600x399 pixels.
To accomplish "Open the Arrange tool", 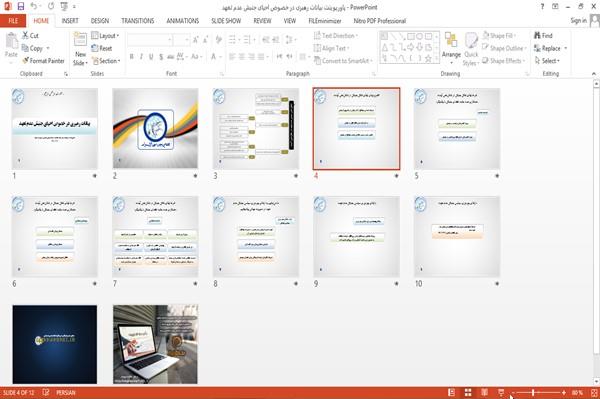I will (x=451, y=48).
